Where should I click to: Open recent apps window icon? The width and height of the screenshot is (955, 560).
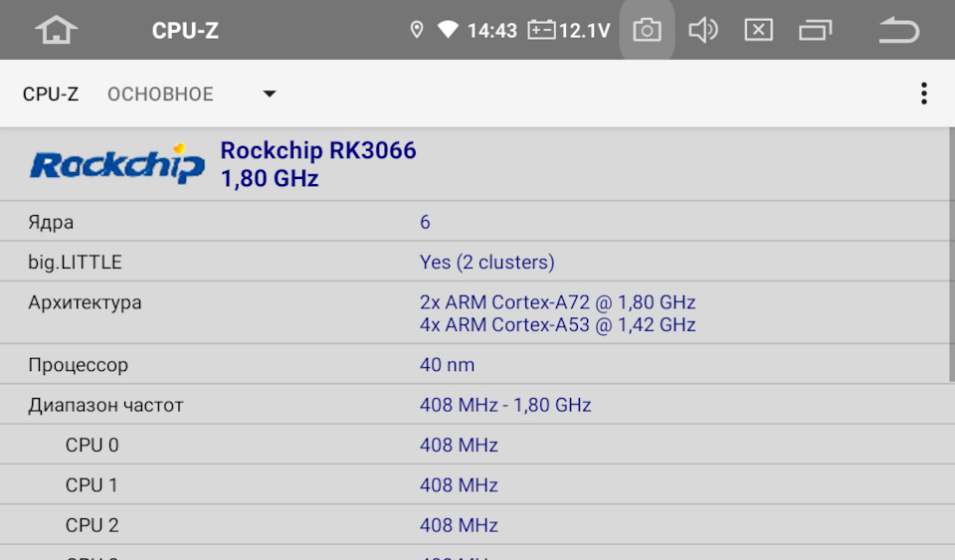click(815, 30)
